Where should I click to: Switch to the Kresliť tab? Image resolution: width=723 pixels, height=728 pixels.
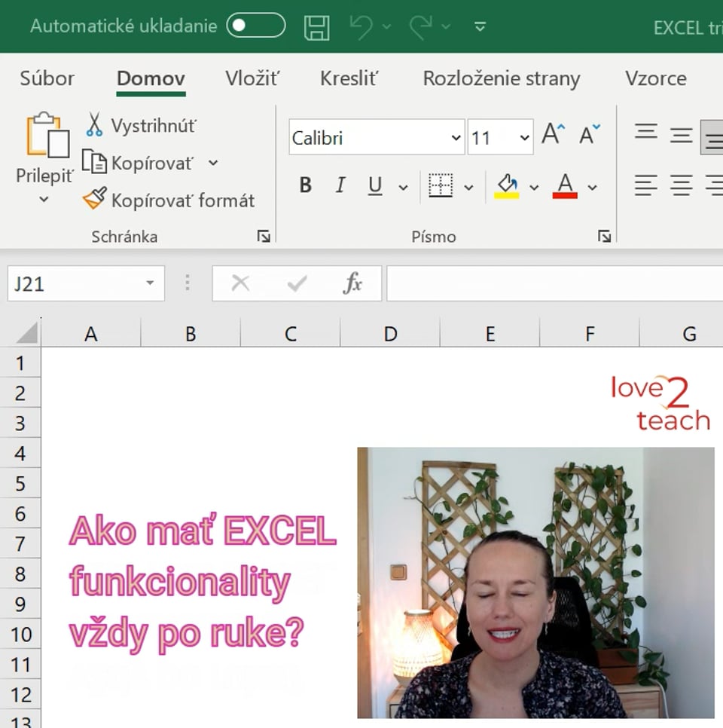(349, 78)
